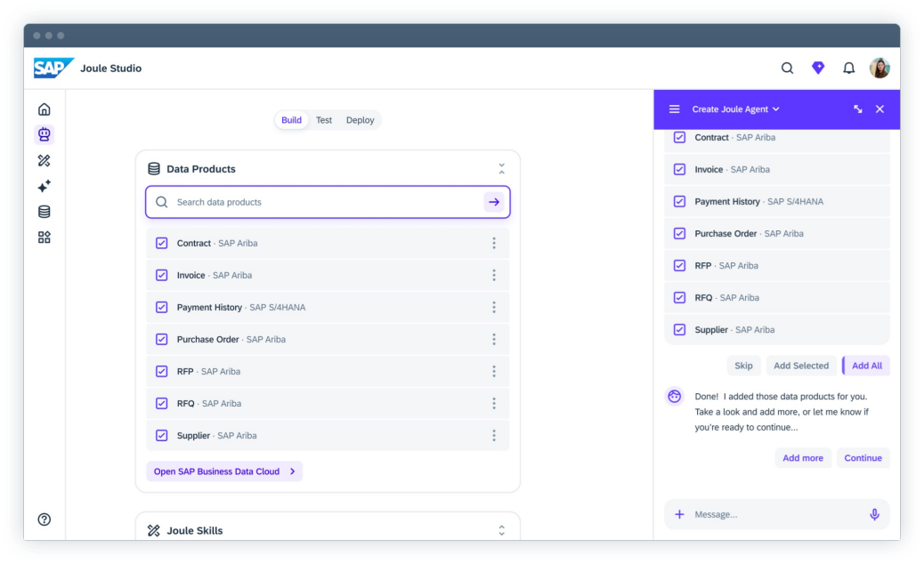
Task: Open options menu for Supplier row
Action: click(494, 436)
